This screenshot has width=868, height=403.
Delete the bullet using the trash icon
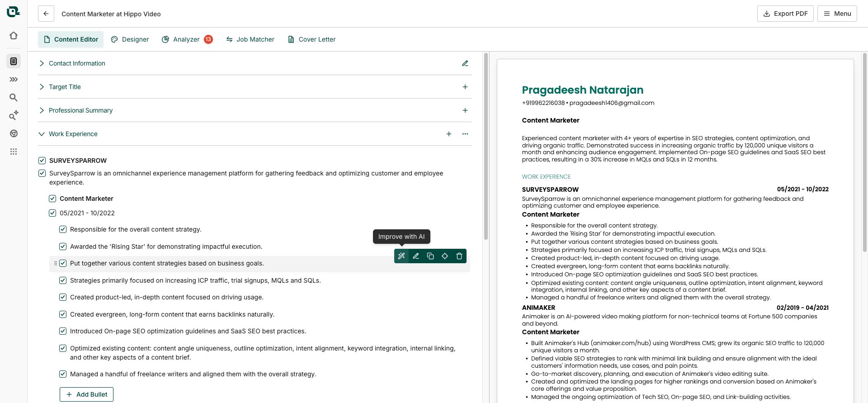pos(459,256)
